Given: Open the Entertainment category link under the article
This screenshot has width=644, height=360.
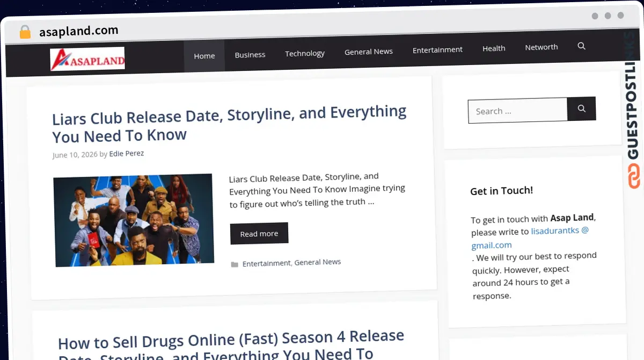Looking at the screenshot, I should coord(266,263).
